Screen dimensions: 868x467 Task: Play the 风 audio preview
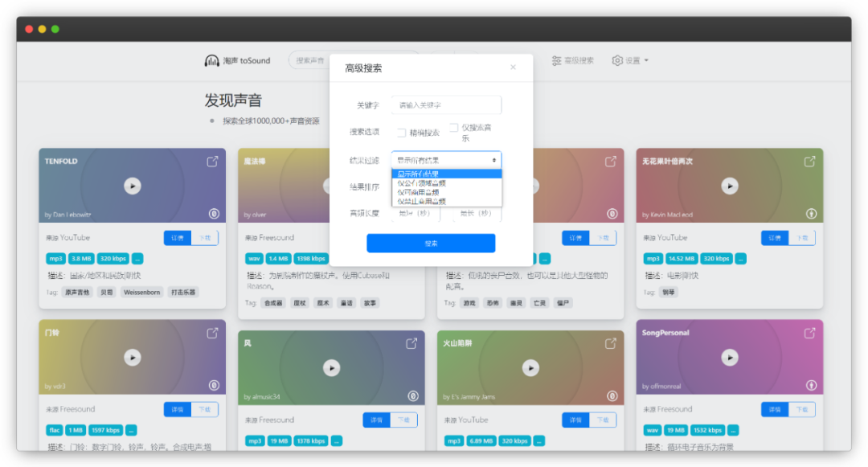331,367
